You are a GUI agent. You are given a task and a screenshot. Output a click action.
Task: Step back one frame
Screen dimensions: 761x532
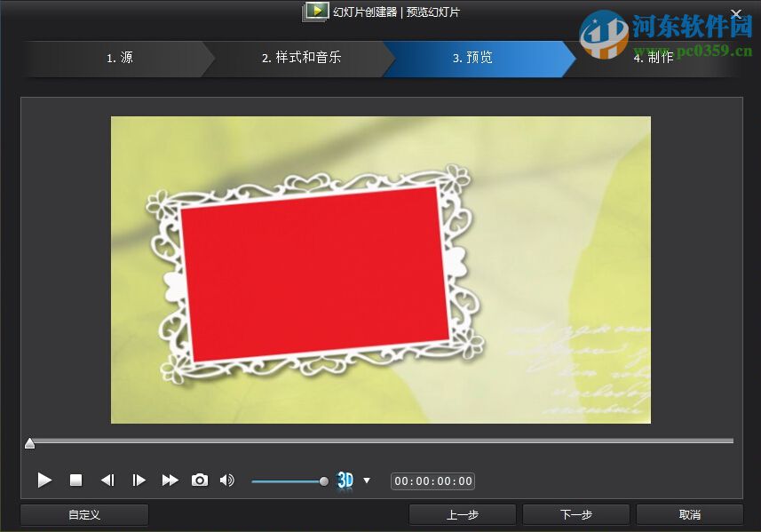[x=107, y=480]
